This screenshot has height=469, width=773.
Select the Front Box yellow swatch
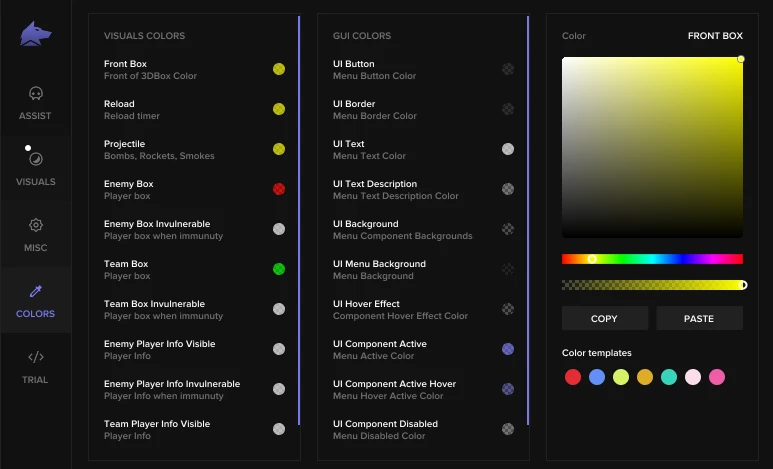279,69
